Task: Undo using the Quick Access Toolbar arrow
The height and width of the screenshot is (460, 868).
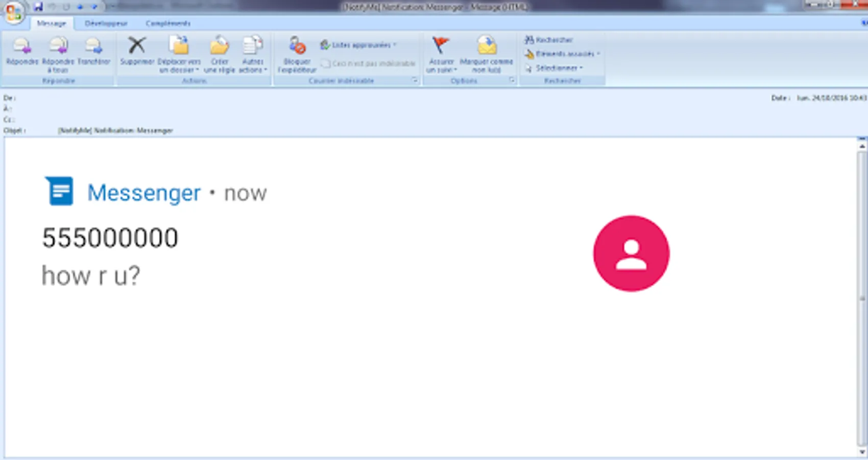Action: pyautogui.click(x=52, y=7)
